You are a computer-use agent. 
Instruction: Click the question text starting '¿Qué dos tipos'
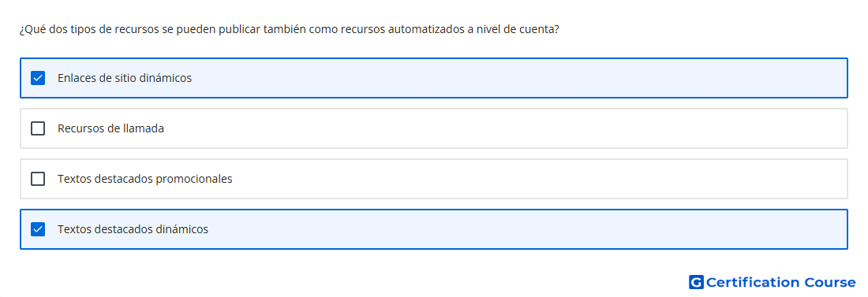289,30
